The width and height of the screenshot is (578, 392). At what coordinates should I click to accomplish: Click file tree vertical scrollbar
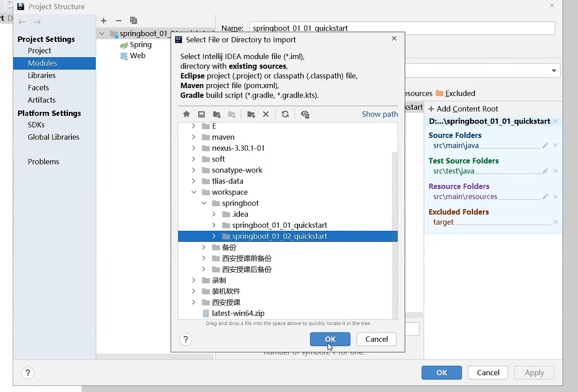(395, 235)
